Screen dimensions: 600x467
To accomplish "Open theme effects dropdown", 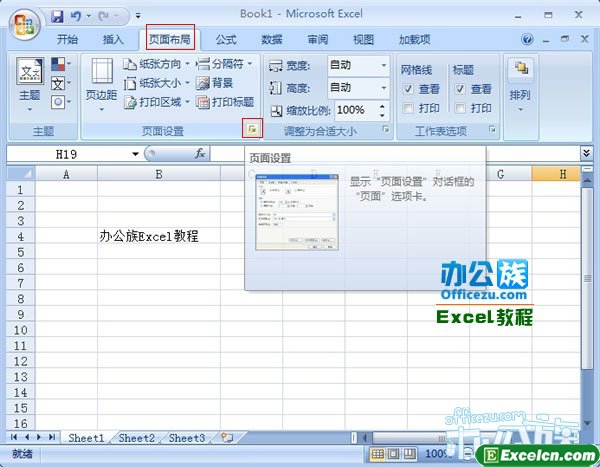I will pos(61,102).
